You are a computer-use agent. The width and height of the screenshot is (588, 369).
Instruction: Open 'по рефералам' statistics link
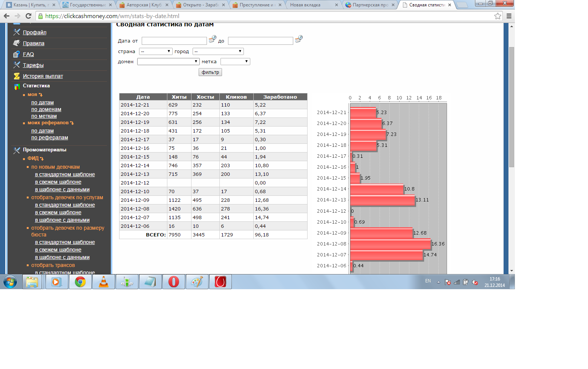[50, 137]
